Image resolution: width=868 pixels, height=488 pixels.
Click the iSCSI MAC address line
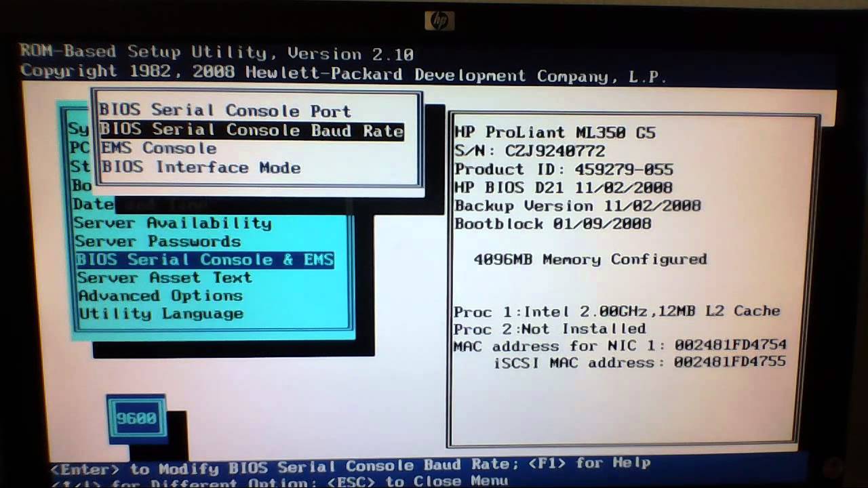[639, 363]
